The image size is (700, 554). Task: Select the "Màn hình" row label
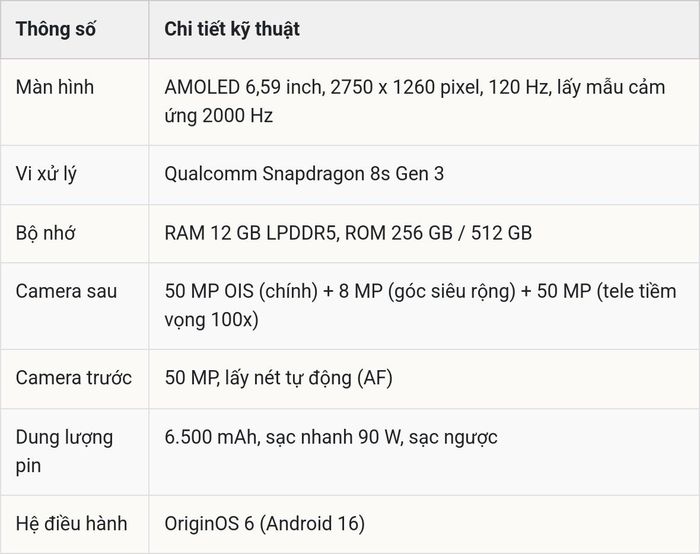click(55, 87)
